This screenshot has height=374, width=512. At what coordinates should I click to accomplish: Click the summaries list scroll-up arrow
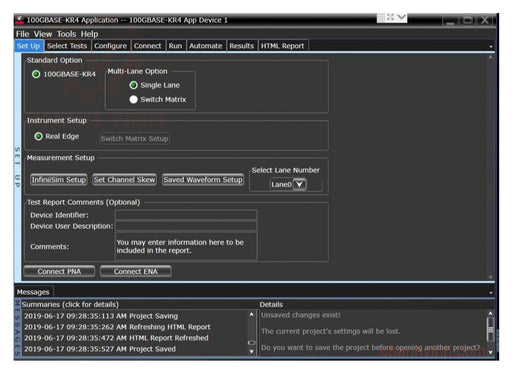coord(252,314)
